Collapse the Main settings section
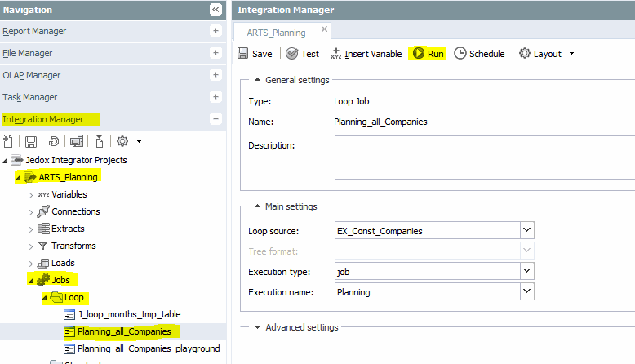The height and width of the screenshot is (364, 635). point(257,206)
